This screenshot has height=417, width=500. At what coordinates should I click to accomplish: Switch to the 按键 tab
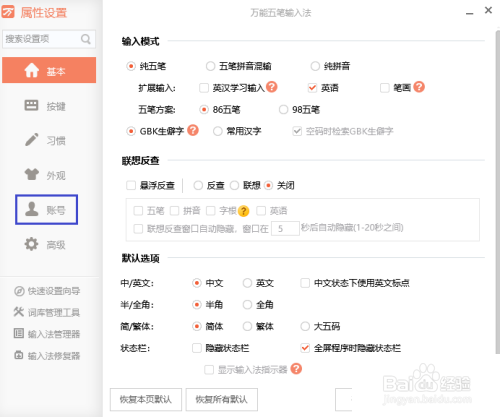[x=46, y=106]
